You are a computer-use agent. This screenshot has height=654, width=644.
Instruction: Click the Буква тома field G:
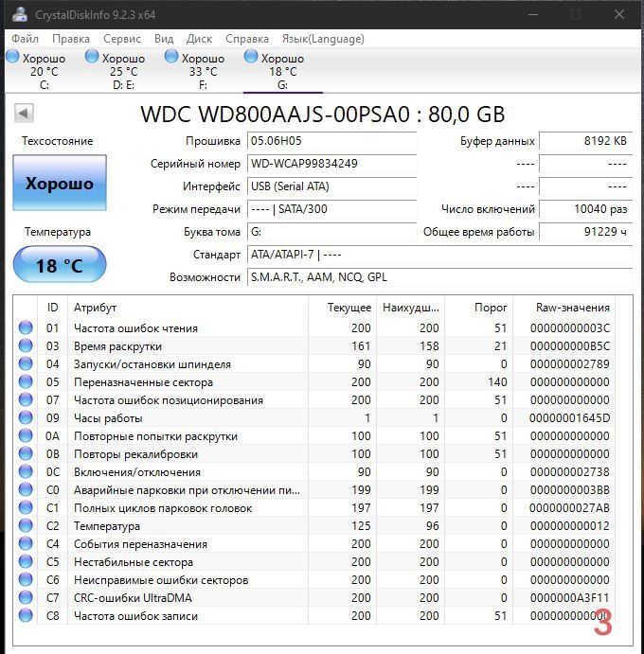pos(332,232)
